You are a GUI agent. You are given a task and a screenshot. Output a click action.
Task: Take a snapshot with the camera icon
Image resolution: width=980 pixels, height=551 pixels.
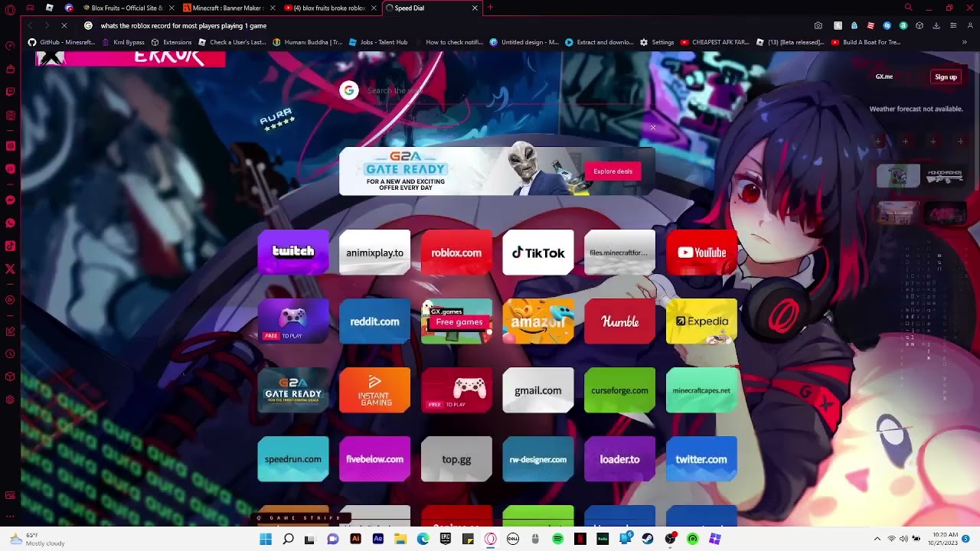click(x=818, y=26)
